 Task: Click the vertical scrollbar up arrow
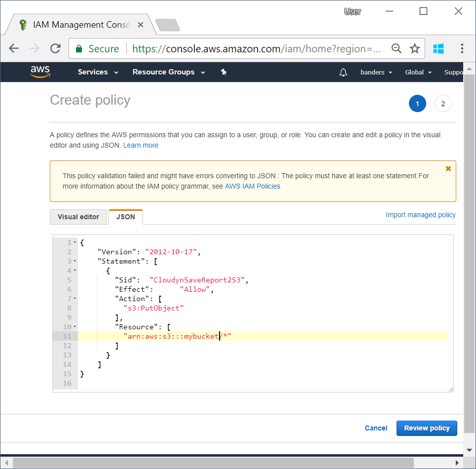point(469,69)
